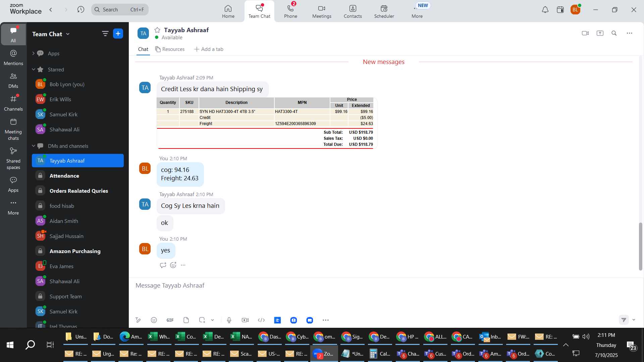Open notifications bell icon
Viewport: 644px width, 362px height.
point(545,10)
